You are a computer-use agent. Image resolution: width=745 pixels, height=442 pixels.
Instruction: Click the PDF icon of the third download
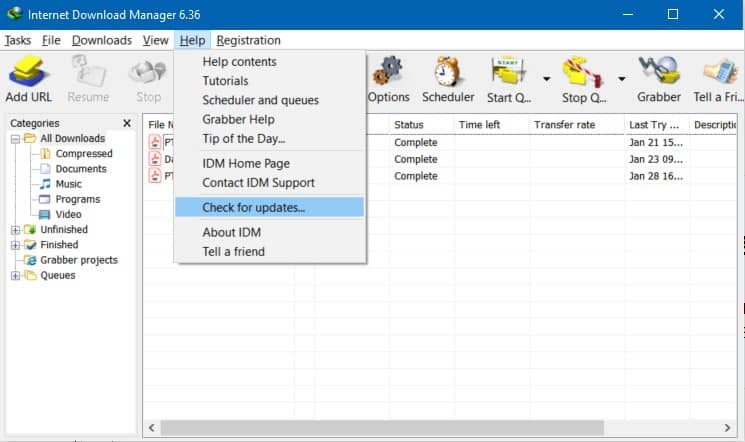click(x=155, y=175)
